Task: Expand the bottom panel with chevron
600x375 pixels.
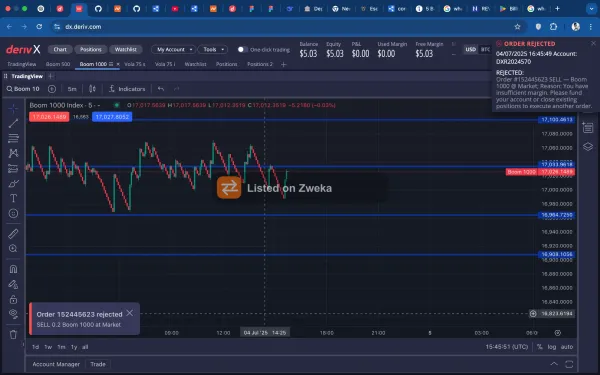Action: pos(554,364)
